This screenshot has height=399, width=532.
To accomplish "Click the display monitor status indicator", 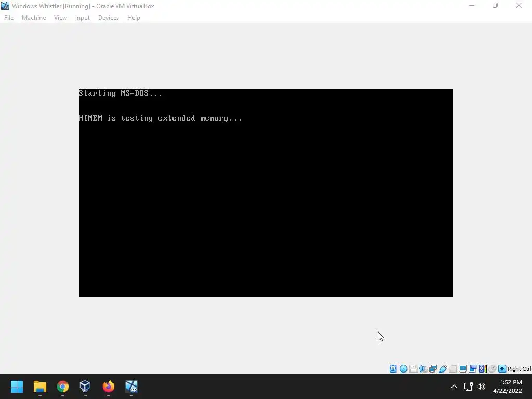I will [x=462, y=369].
